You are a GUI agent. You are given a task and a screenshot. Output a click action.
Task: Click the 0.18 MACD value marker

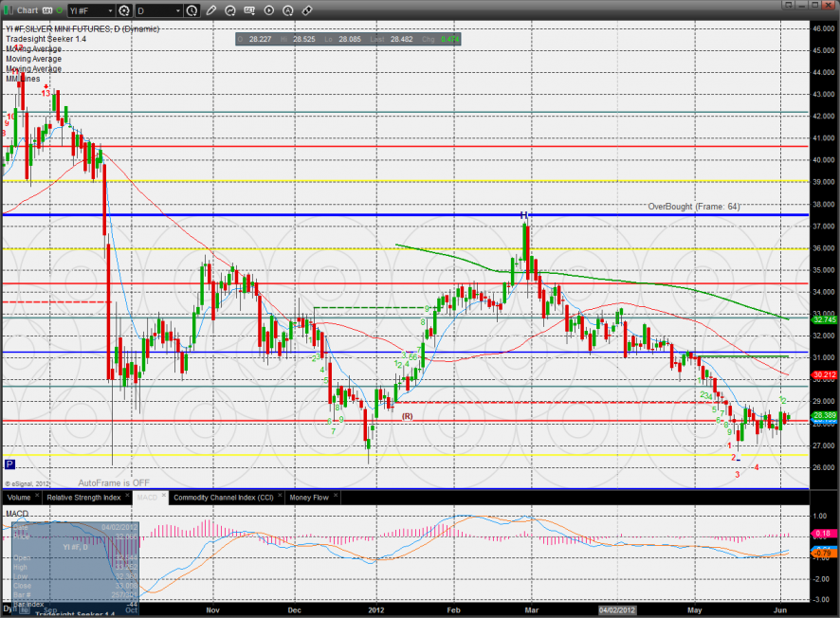click(825, 534)
